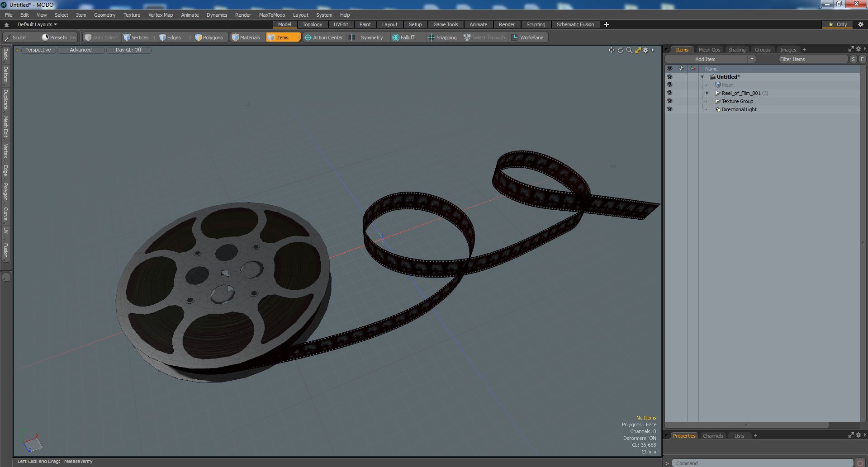Add a new tab beside Images
The height and width of the screenshot is (467, 868).
coord(804,50)
